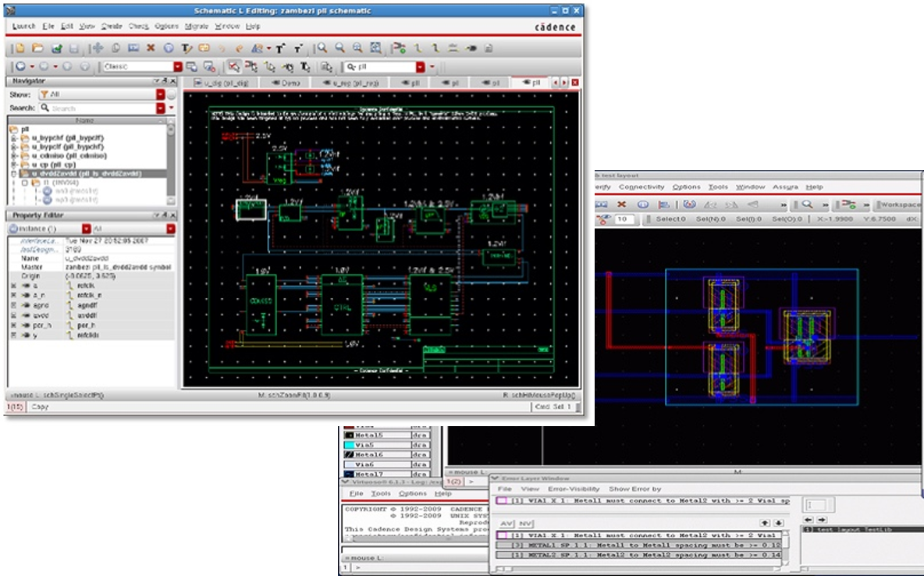Click the blue Info properties icon in schematic toolbar
924x576 pixels.
click(169, 48)
